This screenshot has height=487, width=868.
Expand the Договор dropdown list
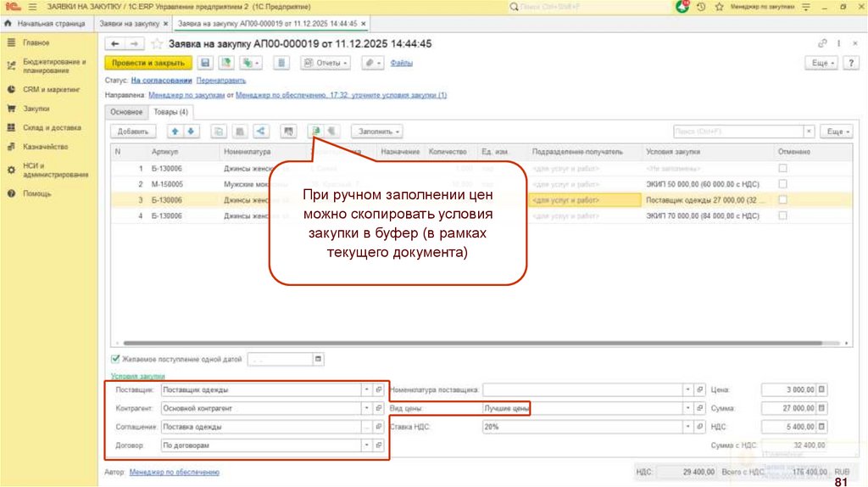pos(366,445)
